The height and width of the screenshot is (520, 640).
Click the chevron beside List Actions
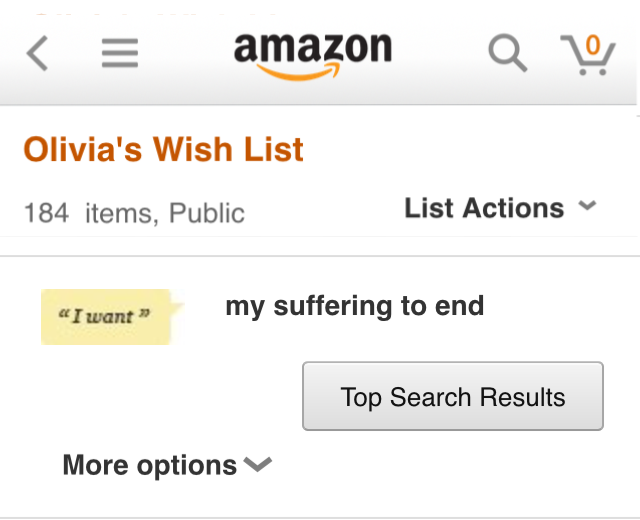(588, 205)
